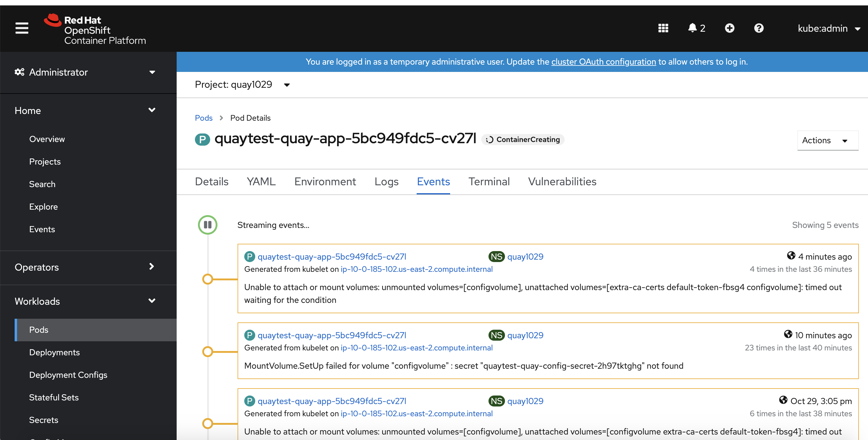Click the first event's timeline marker circle
This screenshot has width=868, height=440.
pyautogui.click(x=208, y=279)
